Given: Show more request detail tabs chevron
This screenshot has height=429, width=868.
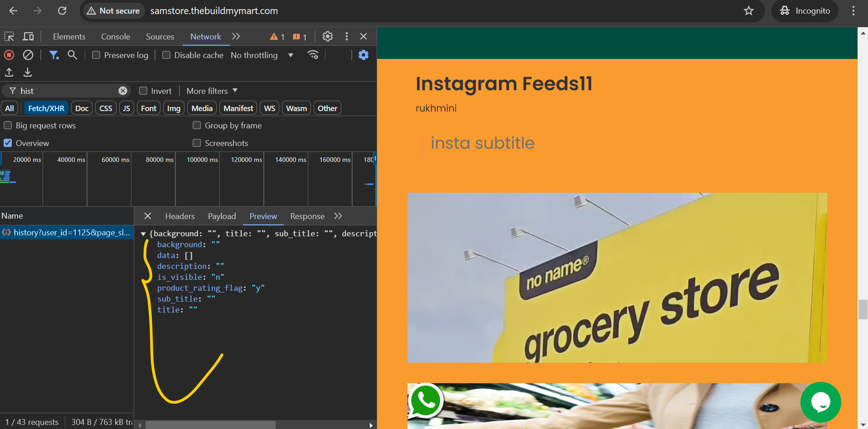Looking at the screenshot, I should [x=338, y=216].
